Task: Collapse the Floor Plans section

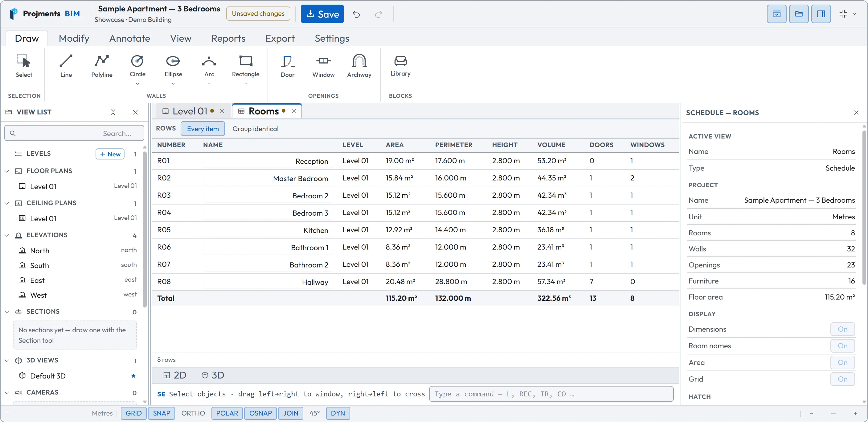Action: (7, 171)
